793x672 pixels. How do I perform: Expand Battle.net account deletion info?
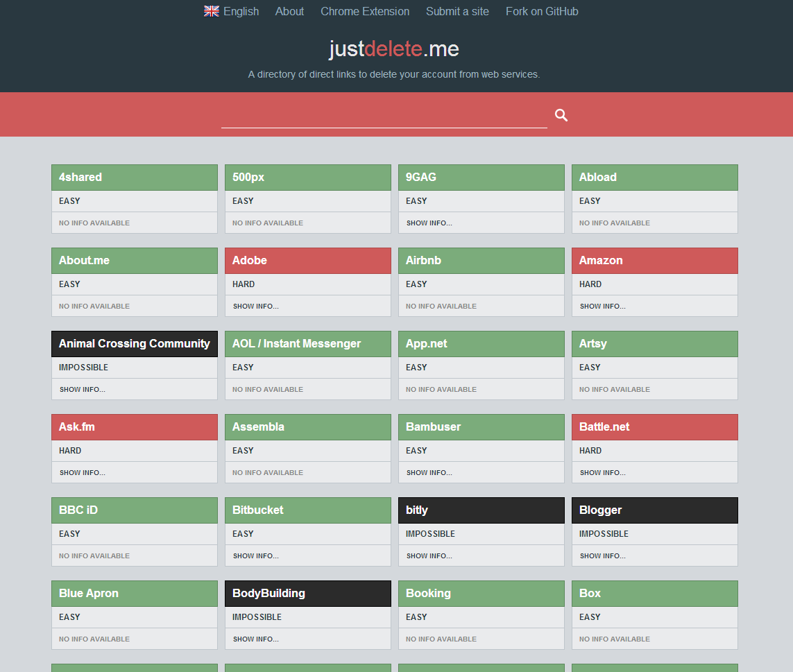coord(602,472)
